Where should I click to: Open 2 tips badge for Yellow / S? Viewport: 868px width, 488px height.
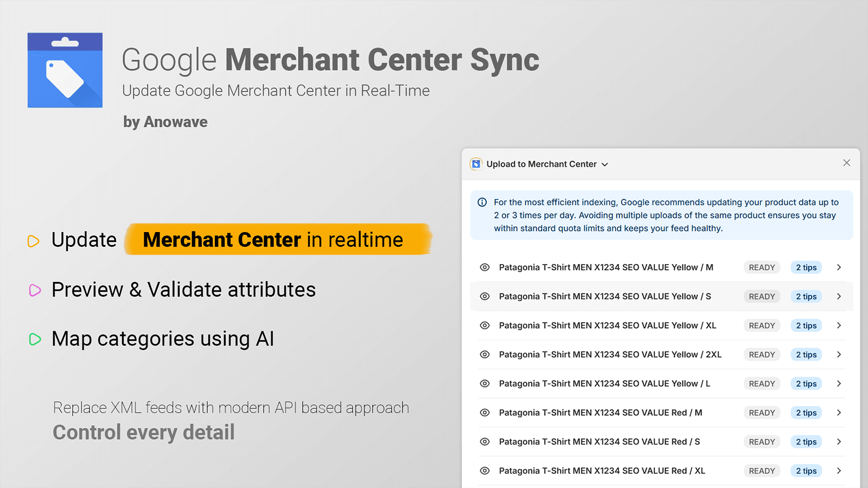pos(806,297)
